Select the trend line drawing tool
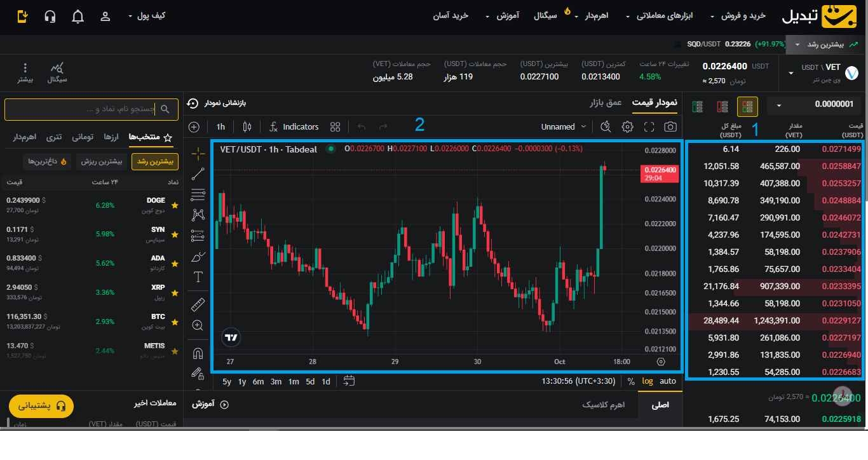868x460 pixels. coord(198,173)
